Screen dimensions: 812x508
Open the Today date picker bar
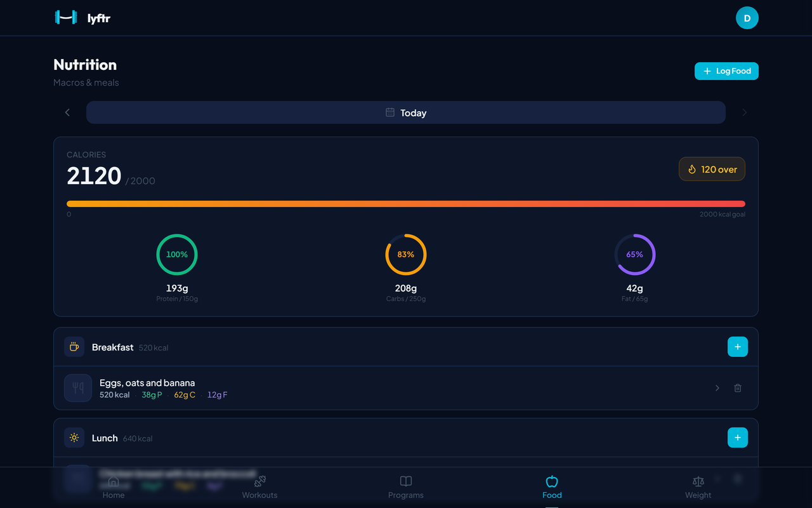(406, 112)
